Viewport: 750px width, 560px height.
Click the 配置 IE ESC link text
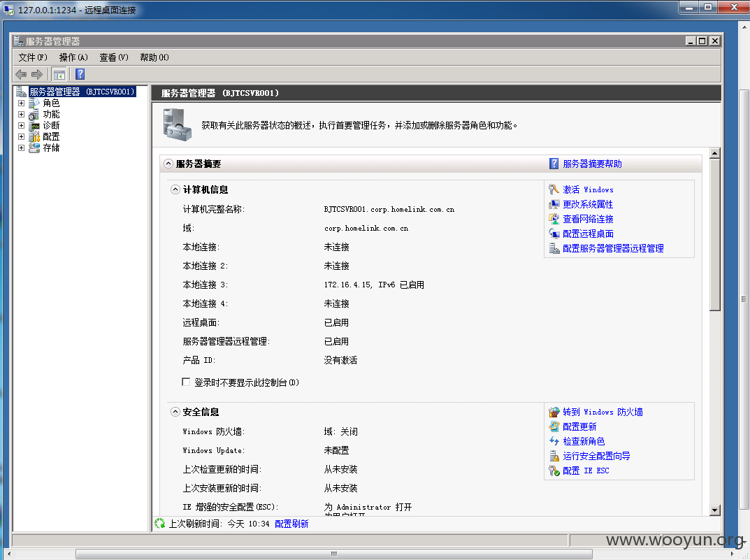click(586, 471)
